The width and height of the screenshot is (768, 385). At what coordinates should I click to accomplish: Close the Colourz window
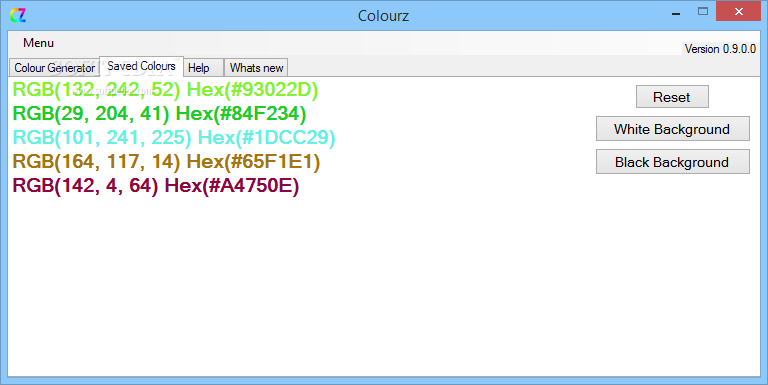(739, 11)
